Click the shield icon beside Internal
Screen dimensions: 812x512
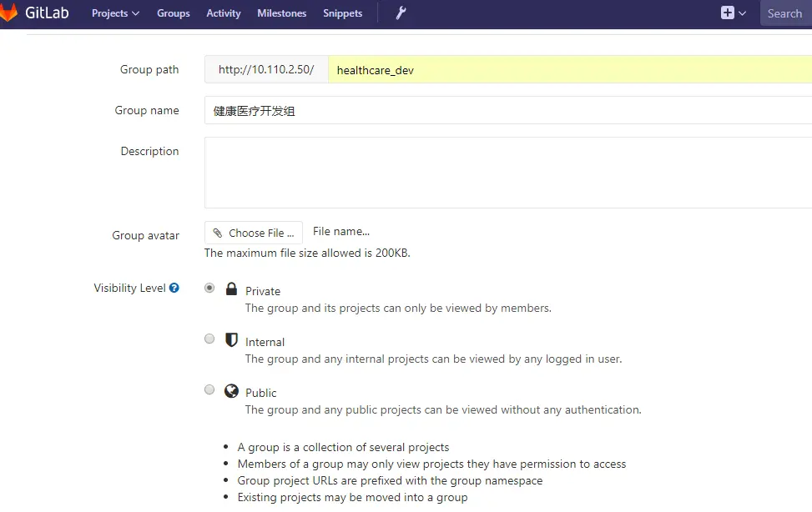(231, 339)
